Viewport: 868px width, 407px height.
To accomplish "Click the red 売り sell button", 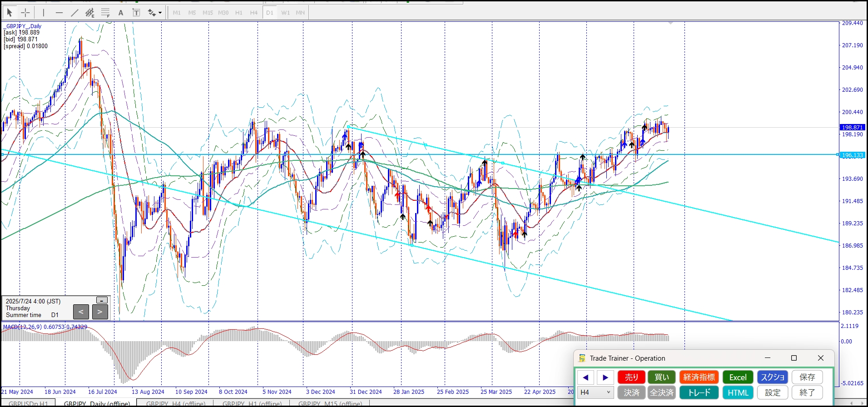I will (631, 377).
